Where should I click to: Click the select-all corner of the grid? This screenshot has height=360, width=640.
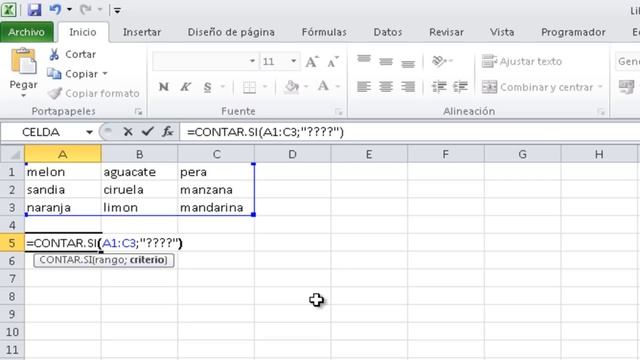tap(12, 154)
